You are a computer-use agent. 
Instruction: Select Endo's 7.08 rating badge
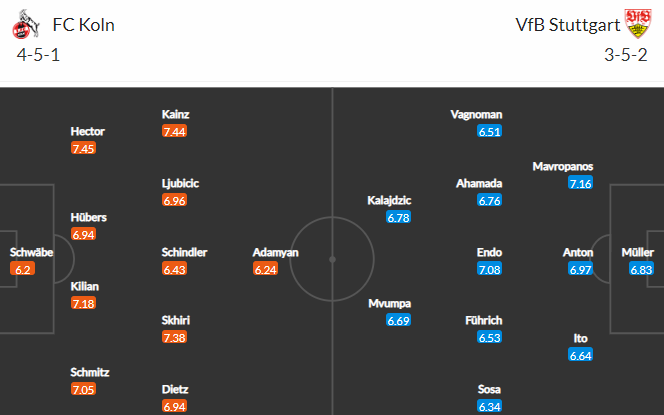tap(490, 269)
